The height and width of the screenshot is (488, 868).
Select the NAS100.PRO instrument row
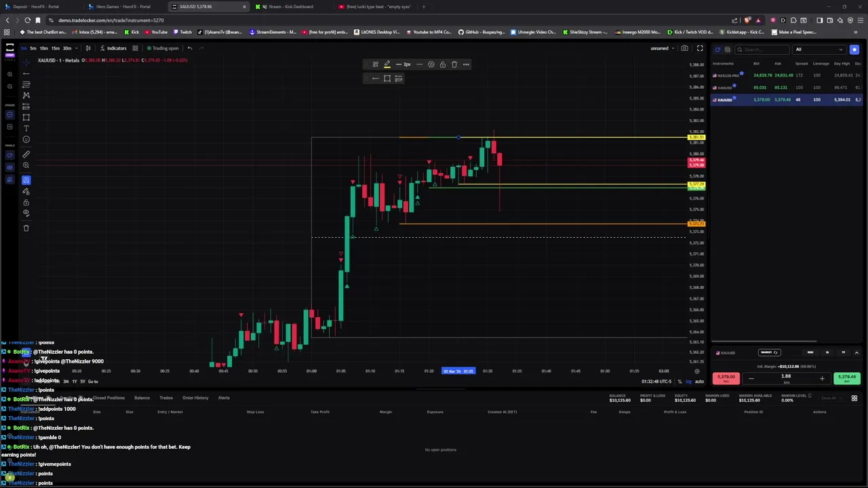pos(787,75)
